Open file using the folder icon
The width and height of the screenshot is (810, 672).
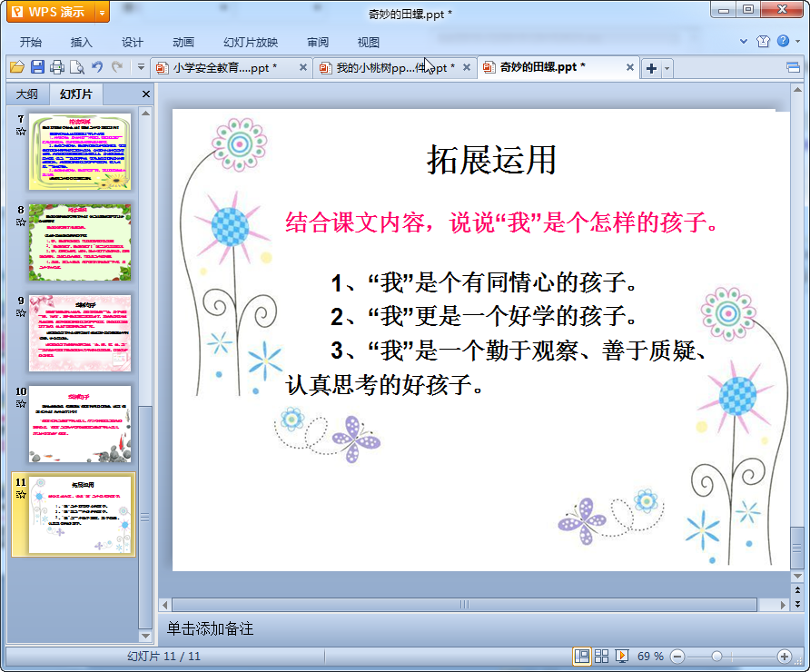click(17, 67)
